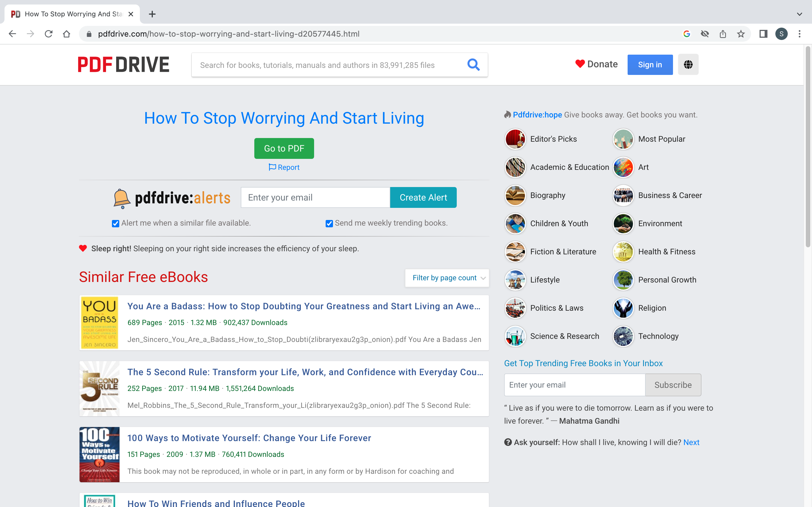Viewport: 812px width, 507px height.
Task: Open Chrome three-dot menu
Action: [800, 34]
